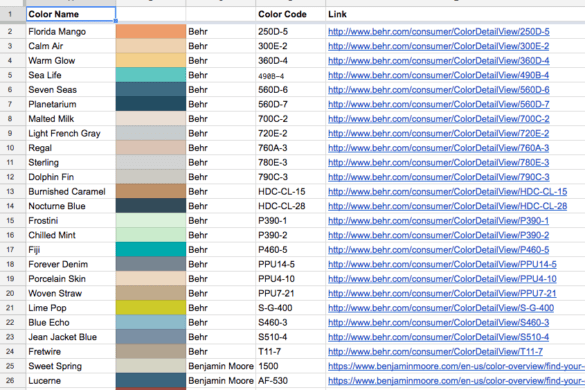Open the Behr 360D-4 link

[x=438, y=61]
